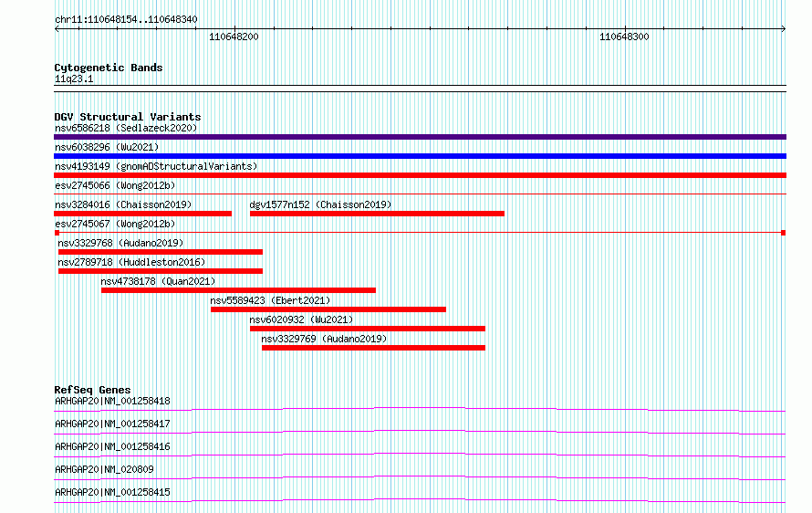Screen dimensions: 812x513
Task: Click the 110648200 ruler tick label
Action: click(234, 37)
